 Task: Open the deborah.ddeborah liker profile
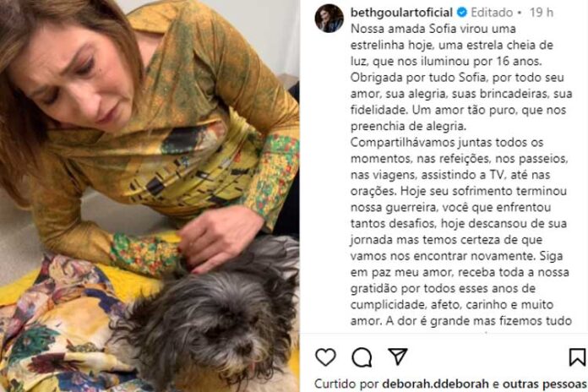tap(435, 384)
